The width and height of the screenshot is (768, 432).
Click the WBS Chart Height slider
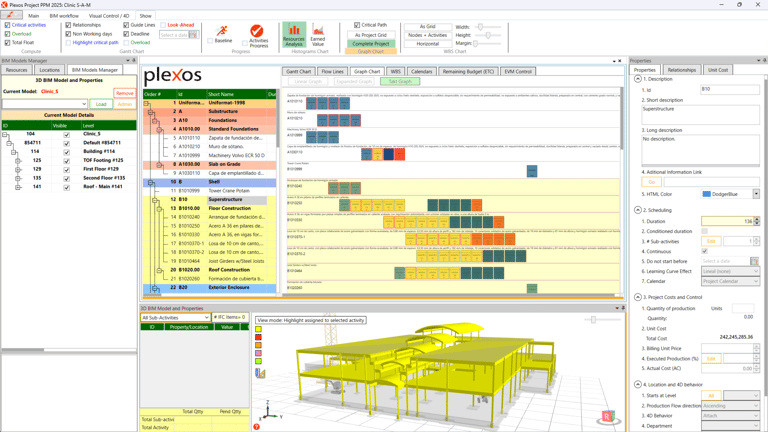(x=488, y=35)
